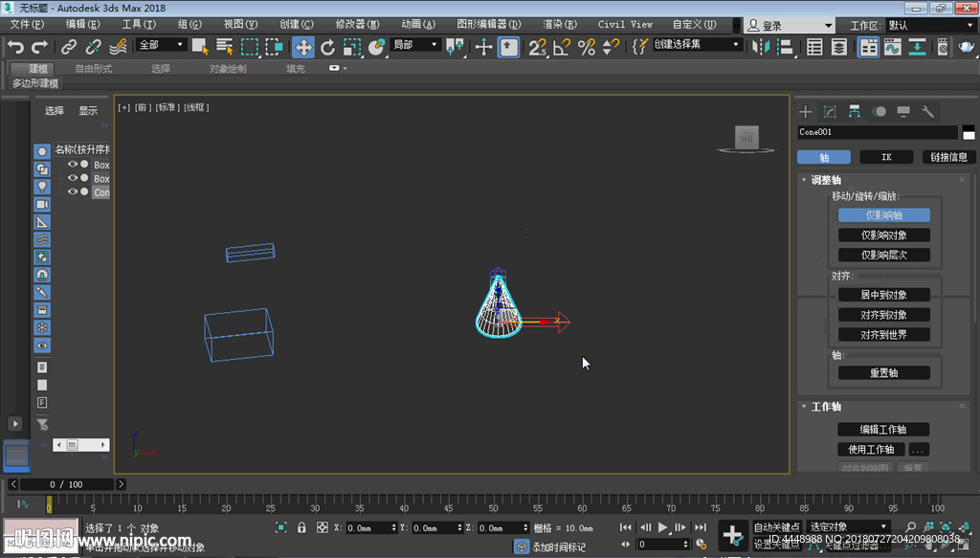Select the Select and Rotate tool
The height and width of the screenshot is (558, 980).
327,47
